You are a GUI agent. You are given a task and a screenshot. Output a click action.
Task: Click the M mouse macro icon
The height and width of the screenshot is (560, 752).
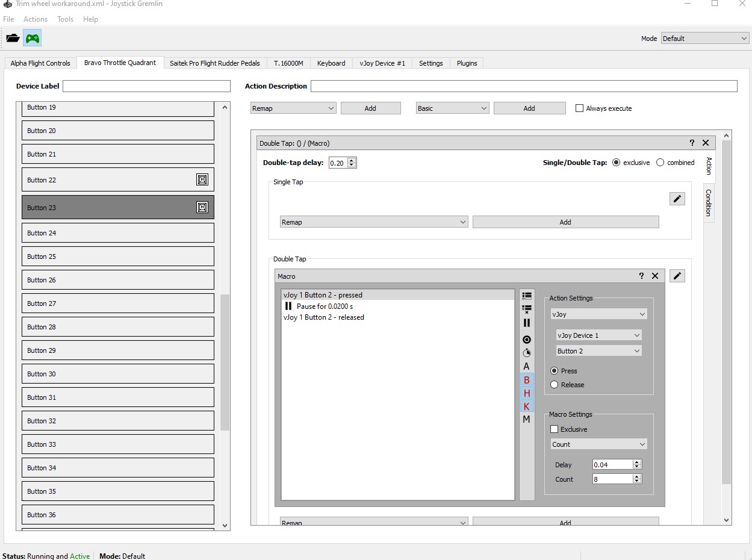[527, 419]
